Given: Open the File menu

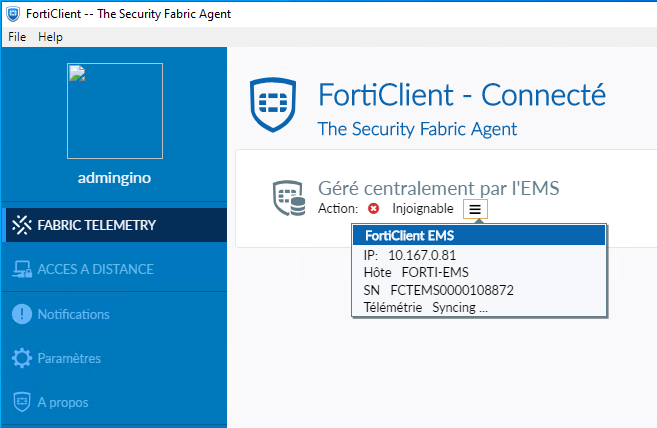Looking at the screenshot, I should pos(17,37).
